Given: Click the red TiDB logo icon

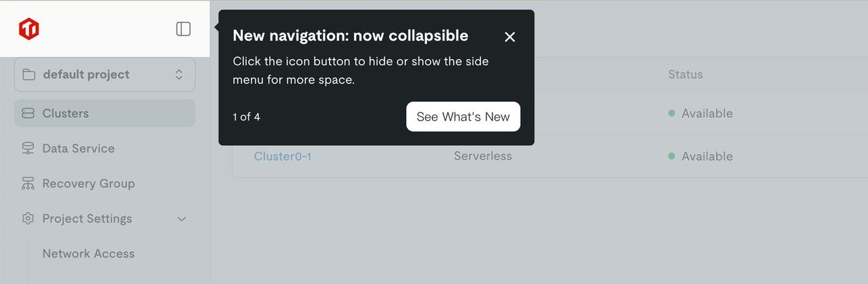Looking at the screenshot, I should [x=29, y=28].
